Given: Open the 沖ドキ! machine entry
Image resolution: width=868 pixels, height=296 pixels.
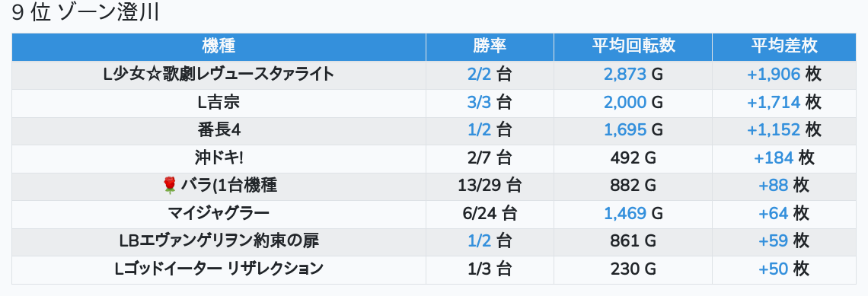Looking at the screenshot, I should [x=219, y=158].
